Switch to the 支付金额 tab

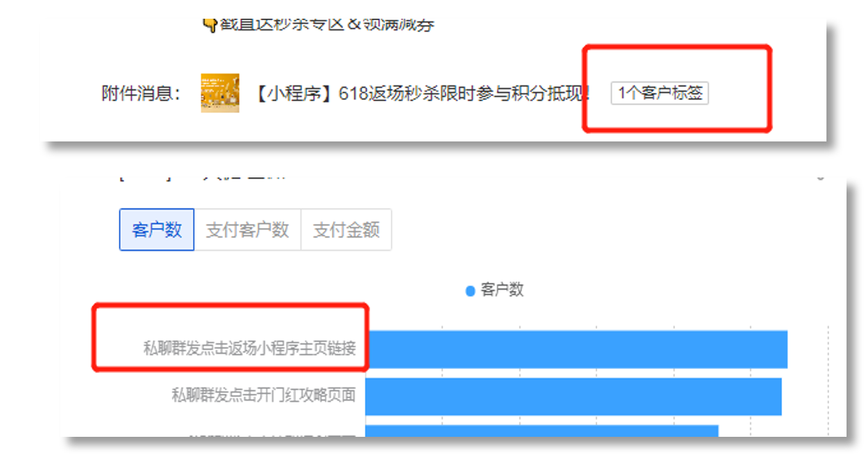(346, 230)
